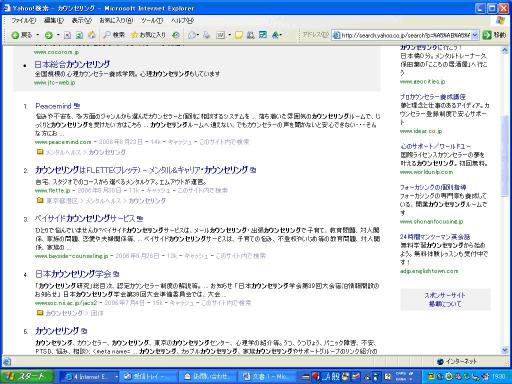Open the ファイル menu
Image resolution: width=512 pixels, height=384 pixels.
point(23,21)
